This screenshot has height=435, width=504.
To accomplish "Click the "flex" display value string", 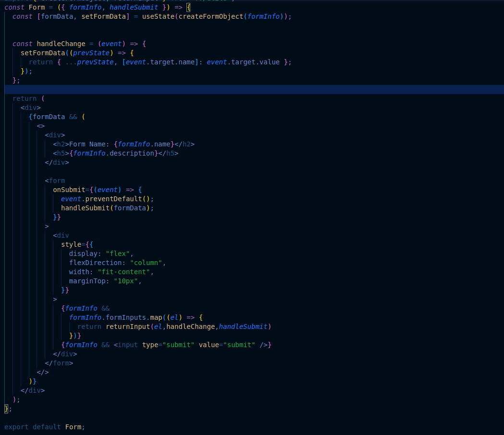I will (x=118, y=254).
